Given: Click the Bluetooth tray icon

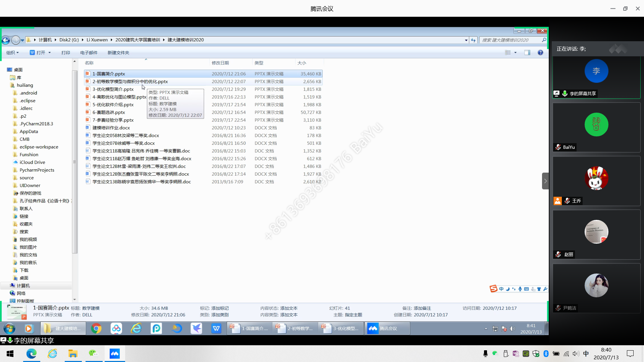Looking at the screenshot, I should [x=546, y=354].
